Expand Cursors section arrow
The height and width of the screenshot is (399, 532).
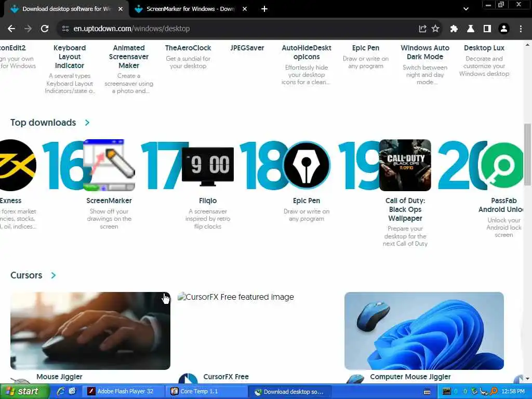click(54, 275)
